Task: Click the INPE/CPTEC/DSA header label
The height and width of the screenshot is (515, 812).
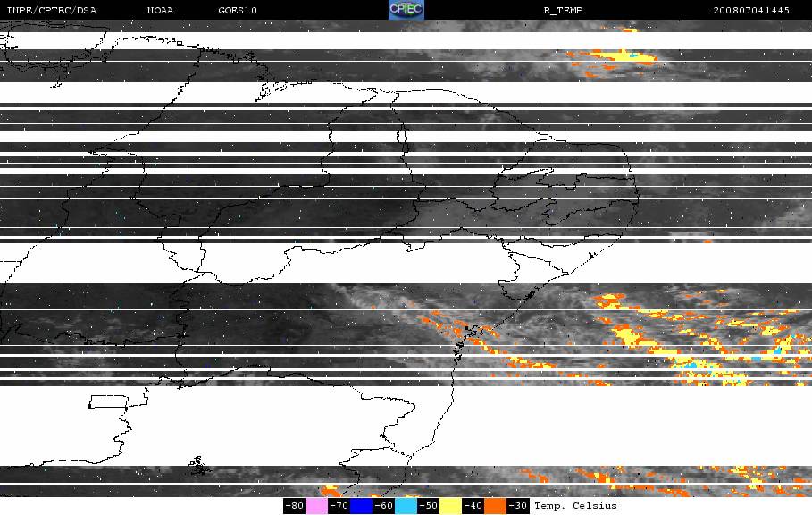Action: point(51,11)
